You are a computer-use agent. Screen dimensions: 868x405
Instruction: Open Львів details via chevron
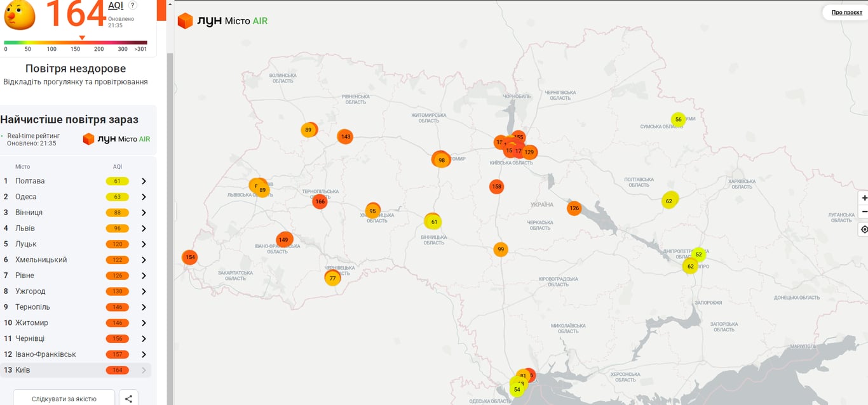[144, 229]
